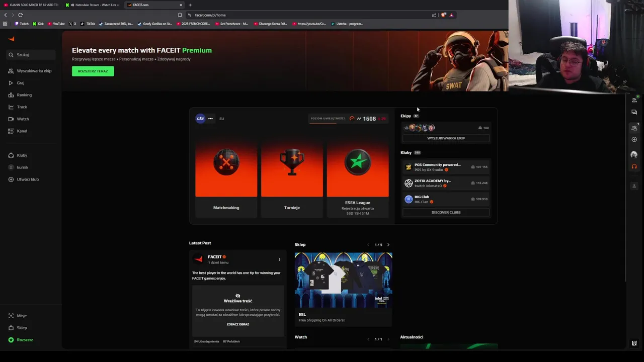Open the ESL shop merchandise image
This screenshot has height=362, width=644.
[343, 280]
